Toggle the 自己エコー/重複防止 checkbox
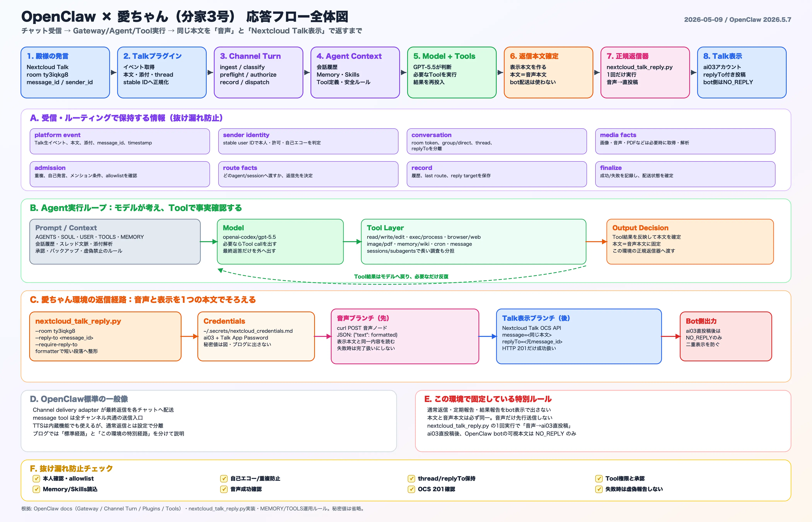This screenshot has width=812, height=522. coord(224,479)
